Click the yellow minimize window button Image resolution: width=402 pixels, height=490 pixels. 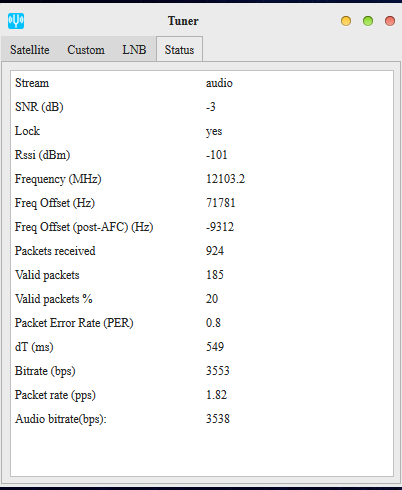coord(346,21)
